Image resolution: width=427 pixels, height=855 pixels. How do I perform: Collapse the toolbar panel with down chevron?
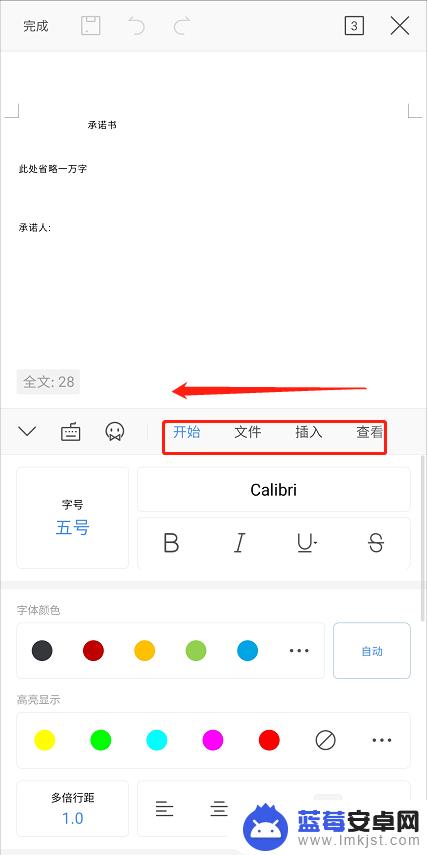(x=27, y=432)
